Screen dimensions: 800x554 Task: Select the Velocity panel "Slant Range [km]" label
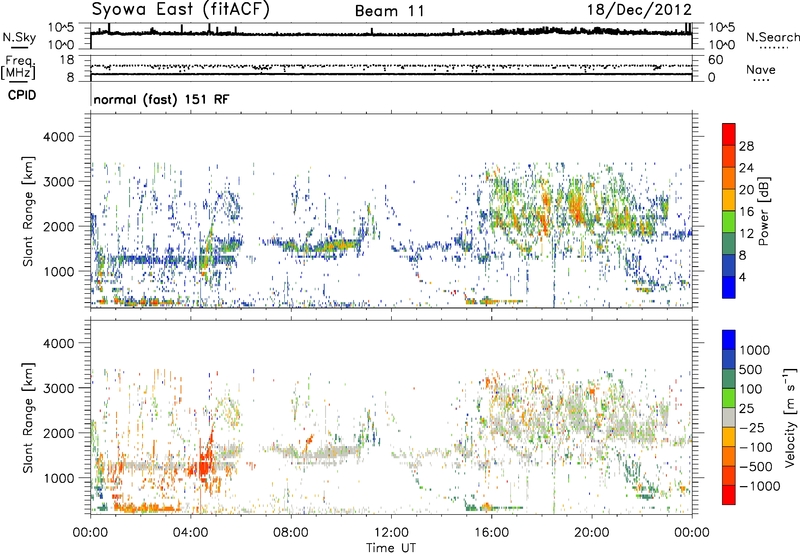28,417
